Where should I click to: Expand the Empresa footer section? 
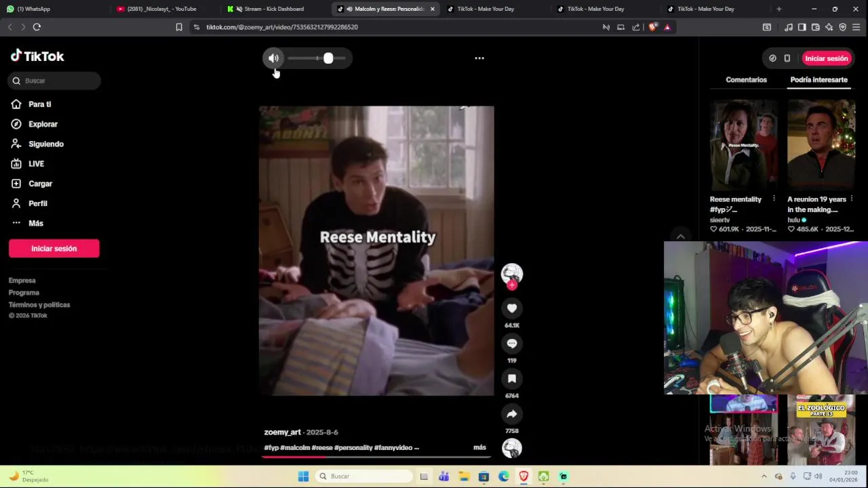coord(22,281)
